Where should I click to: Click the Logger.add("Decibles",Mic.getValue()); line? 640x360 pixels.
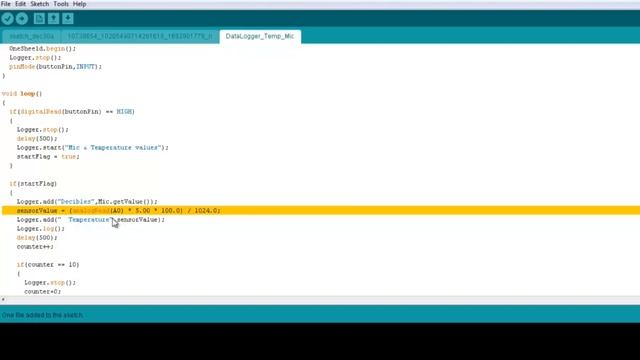tap(87, 202)
